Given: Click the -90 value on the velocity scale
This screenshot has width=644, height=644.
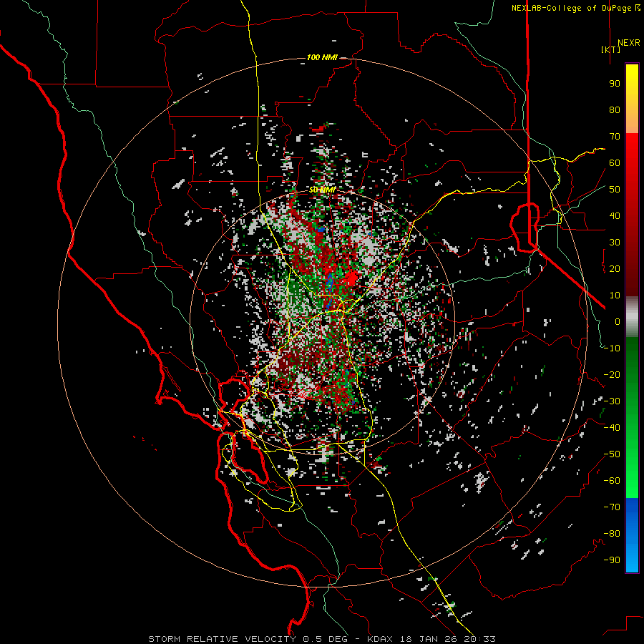Looking at the screenshot, I should (x=612, y=560).
